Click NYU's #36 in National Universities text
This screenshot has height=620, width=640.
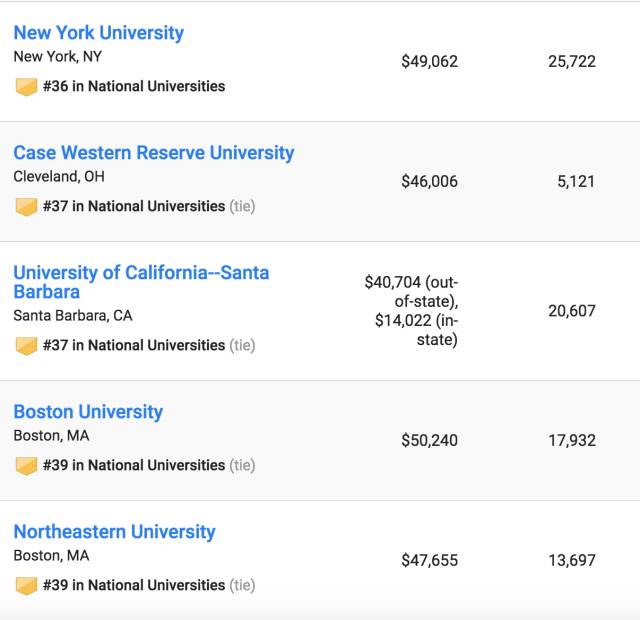point(134,87)
